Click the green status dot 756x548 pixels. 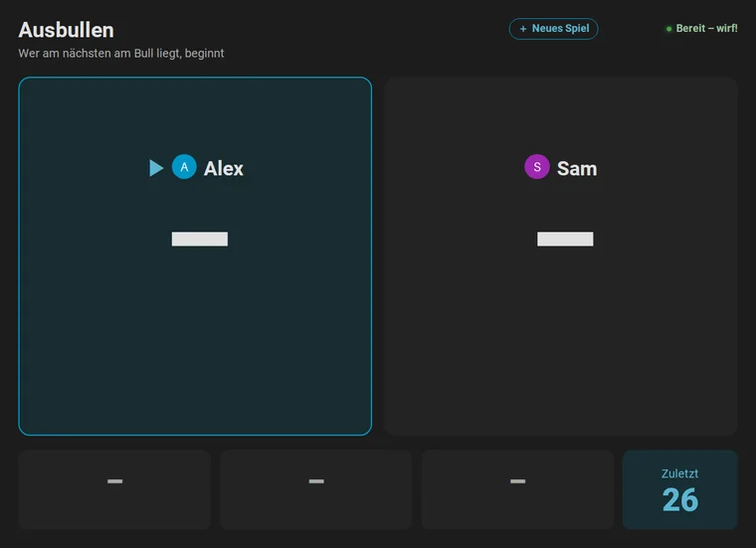point(668,29)
